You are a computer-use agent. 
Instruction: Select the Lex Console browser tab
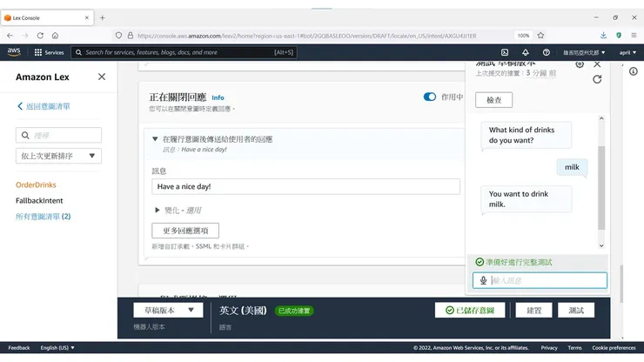pyautogui.click(x=47, y=17)
